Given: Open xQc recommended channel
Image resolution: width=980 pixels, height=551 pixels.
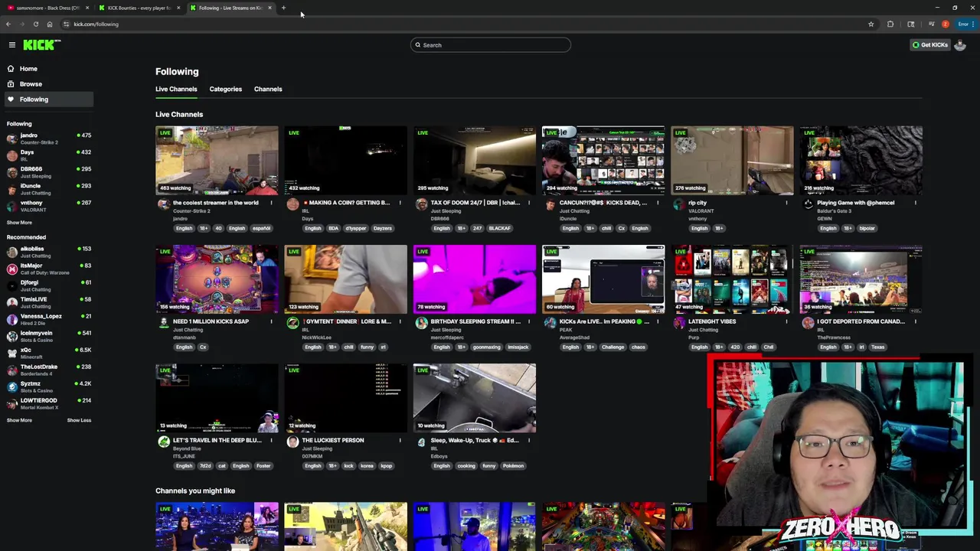Looking at the screenshot, I should [49, 353].
